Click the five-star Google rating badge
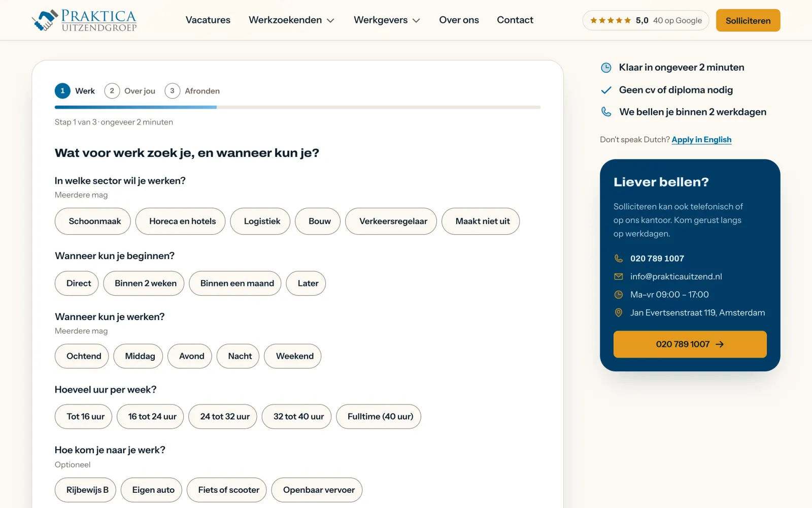The image size is (812, 508). (x=646, y=20)
